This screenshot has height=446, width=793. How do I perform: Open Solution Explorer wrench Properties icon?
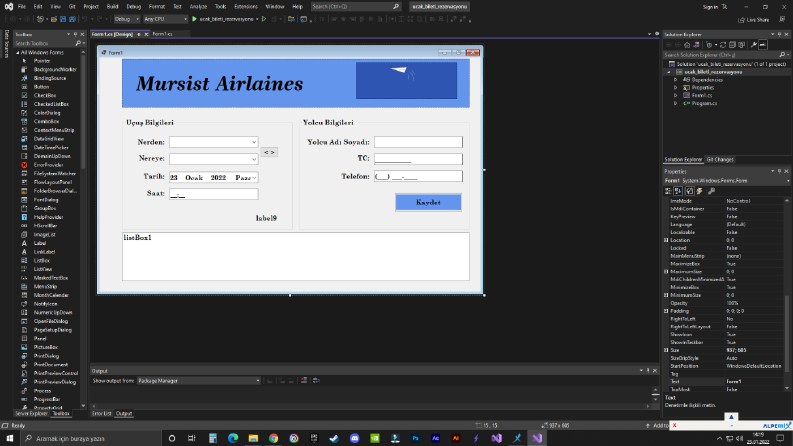[754, 45]
